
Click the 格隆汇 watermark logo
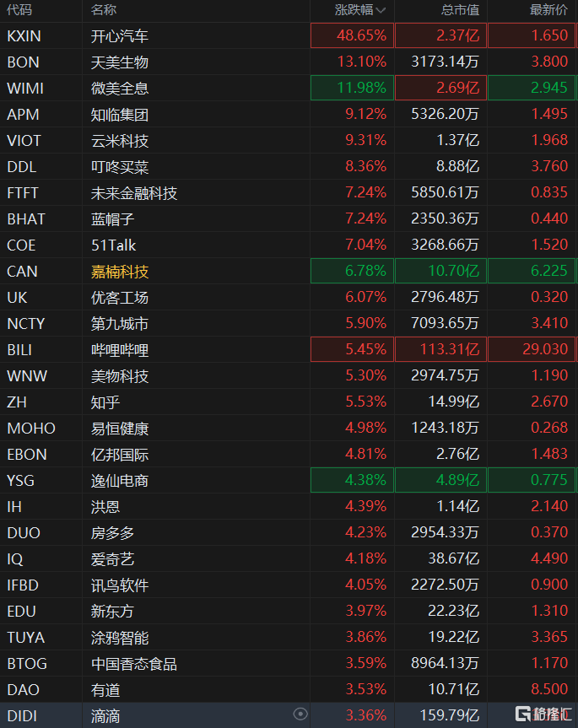544,714
